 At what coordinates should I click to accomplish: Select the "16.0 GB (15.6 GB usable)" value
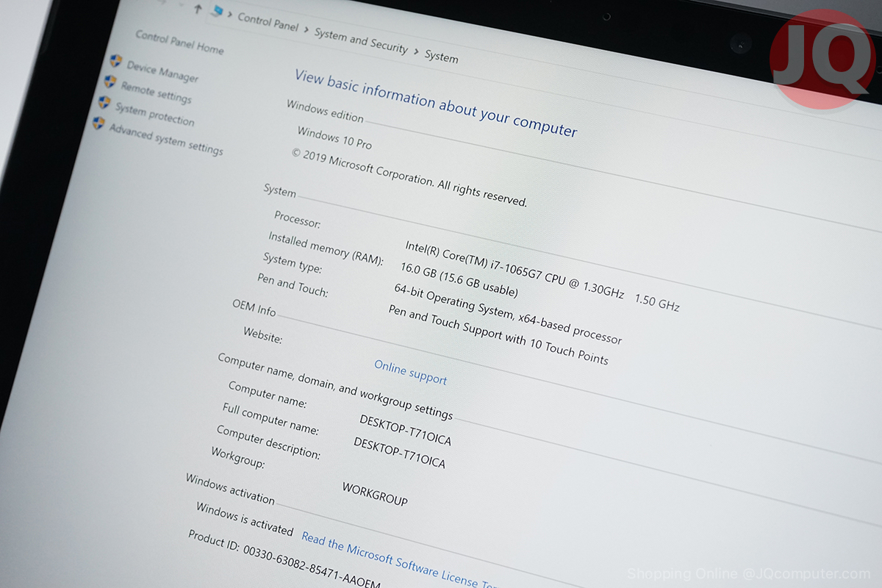pyautogui.click(x=459, y=279)
